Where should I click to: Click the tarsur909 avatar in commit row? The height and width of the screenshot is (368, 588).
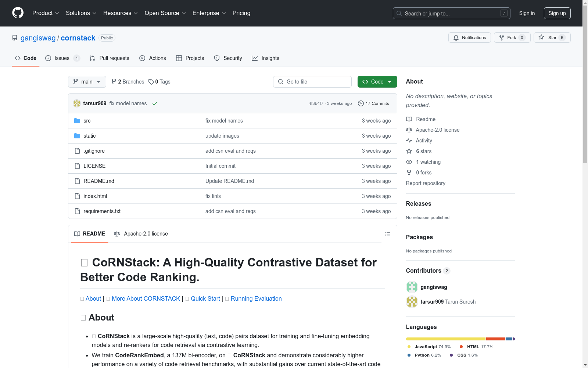(x=77, y=103)
